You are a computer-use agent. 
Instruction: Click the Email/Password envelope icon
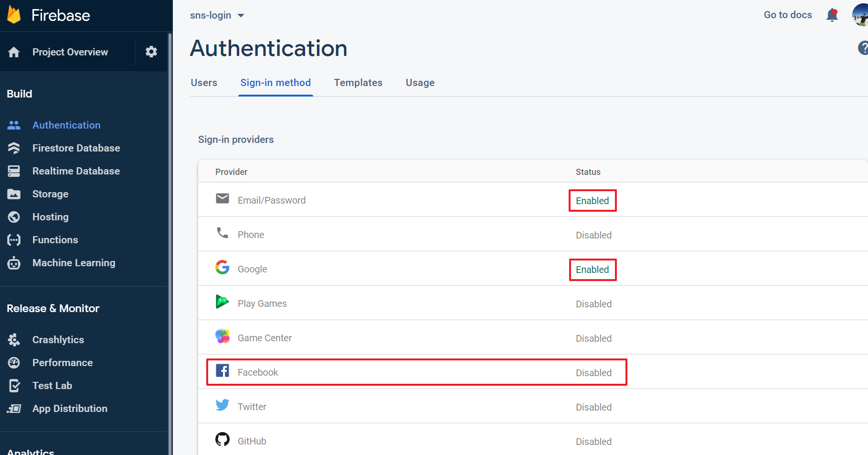coord(222,198)
